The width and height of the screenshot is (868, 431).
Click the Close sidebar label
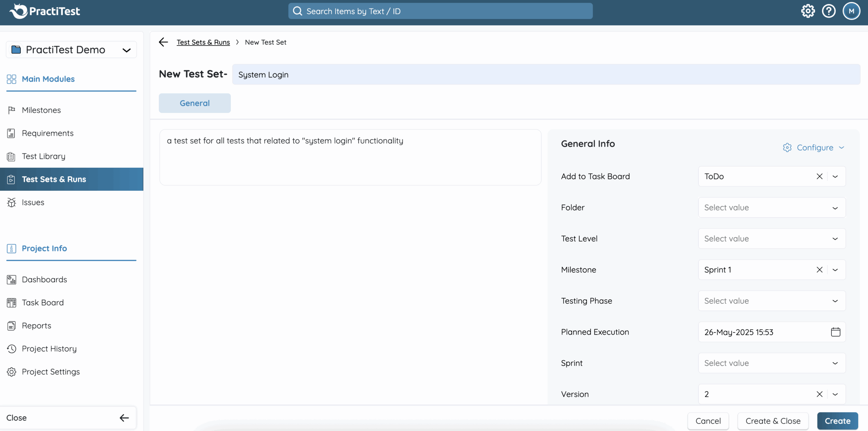pyautogui.click(x=16, y=418)
